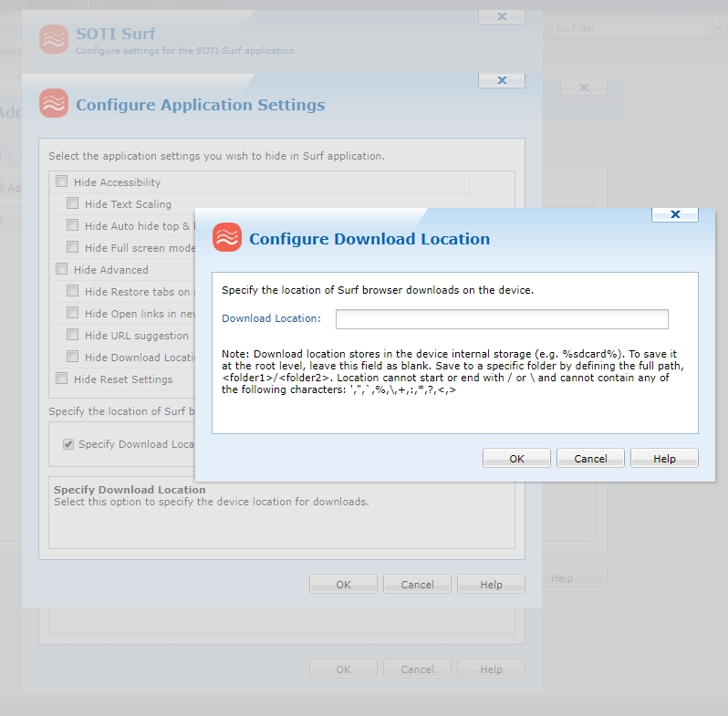Click Cancel in the SOTI Surf dialog
728x716 pixels.
click(417, 669)
